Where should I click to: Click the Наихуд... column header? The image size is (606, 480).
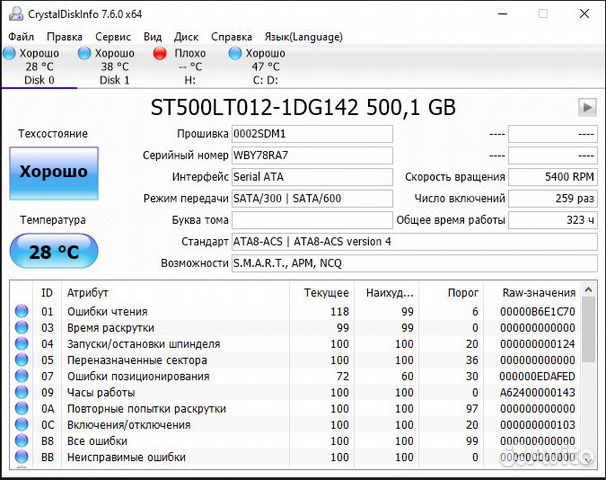click(387, 293)
